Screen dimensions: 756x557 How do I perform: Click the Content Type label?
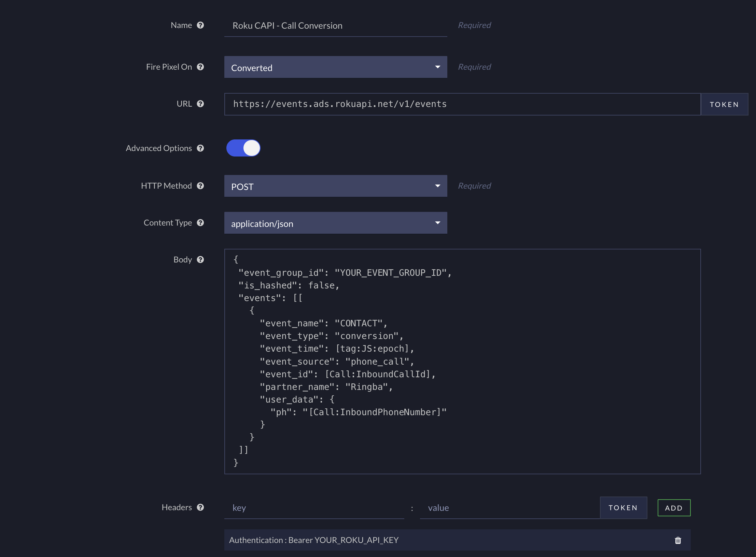pos(168,223)
